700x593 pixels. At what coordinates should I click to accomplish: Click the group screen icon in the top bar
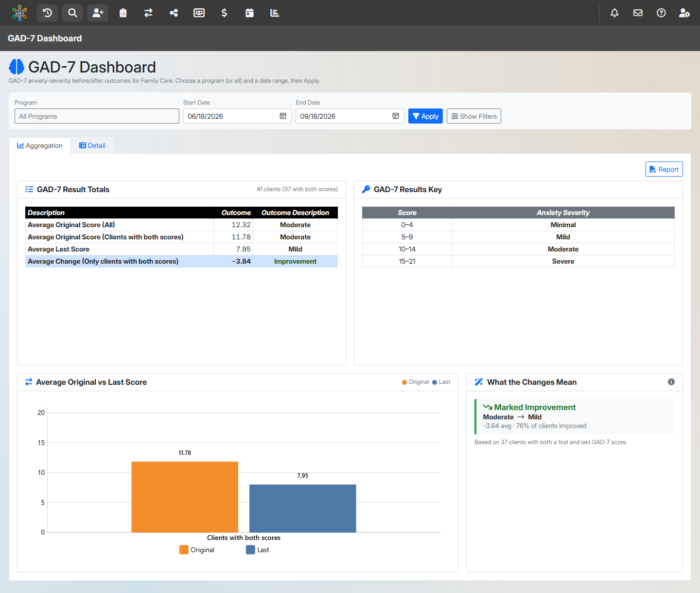tap(199, 13)
